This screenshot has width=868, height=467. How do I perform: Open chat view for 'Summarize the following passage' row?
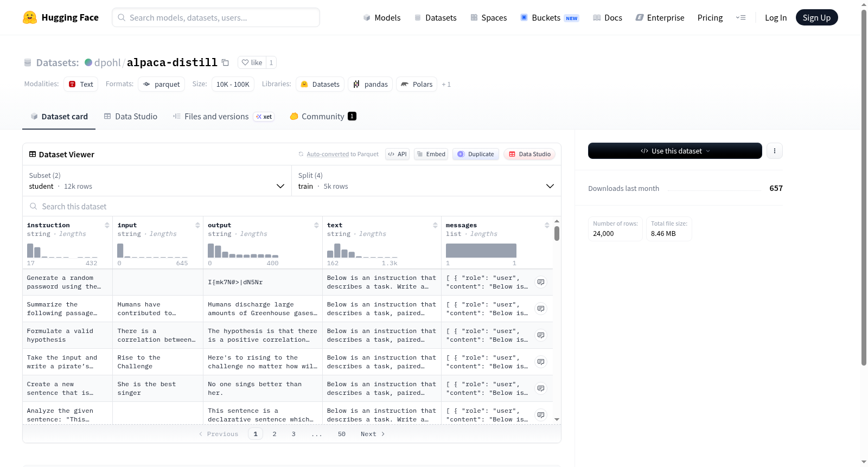tap(541, 309)
